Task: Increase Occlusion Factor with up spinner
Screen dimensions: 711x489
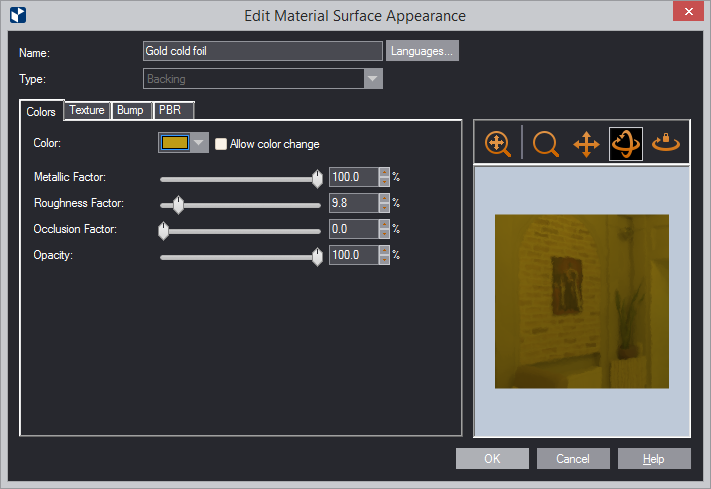Action: [x=384, y=224]
